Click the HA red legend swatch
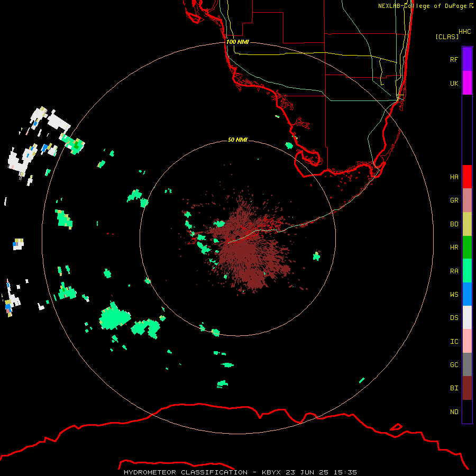The height and width of the screenshot is (476, 476). pos(467,177)
